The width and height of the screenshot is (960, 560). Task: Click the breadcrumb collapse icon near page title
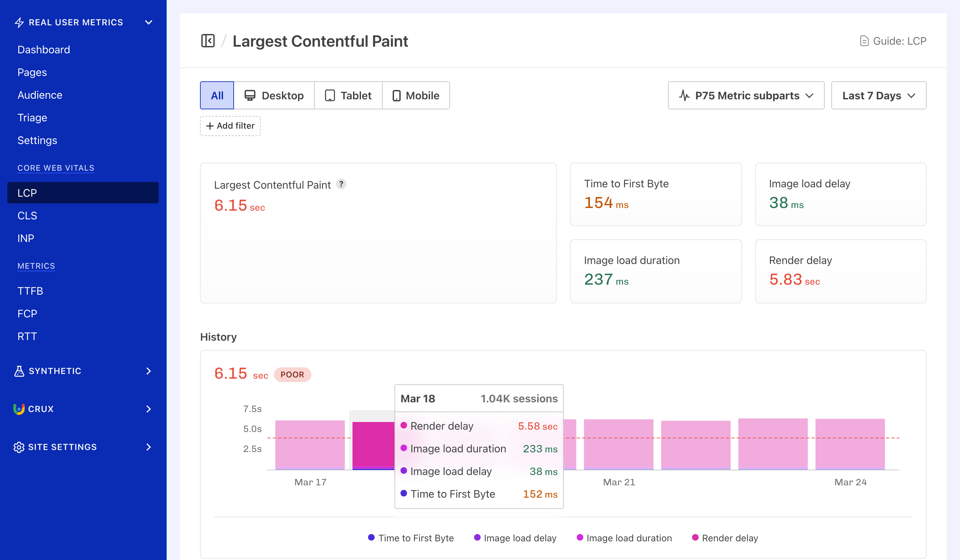[208, 41]
